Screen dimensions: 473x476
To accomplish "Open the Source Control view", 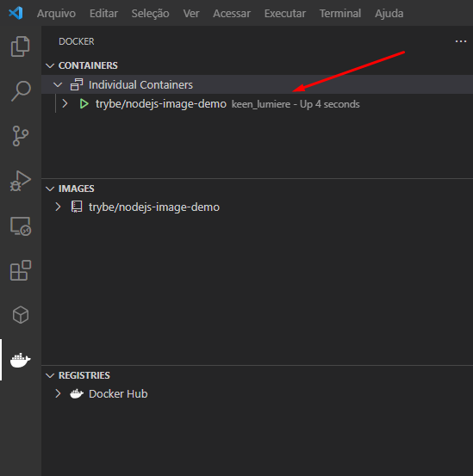I will 21,136.
